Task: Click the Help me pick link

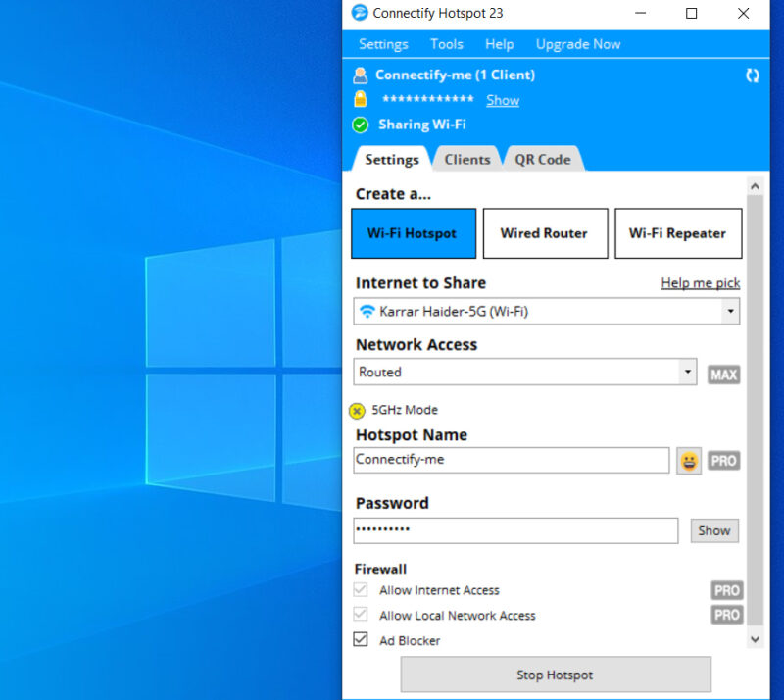Action: 700,283
